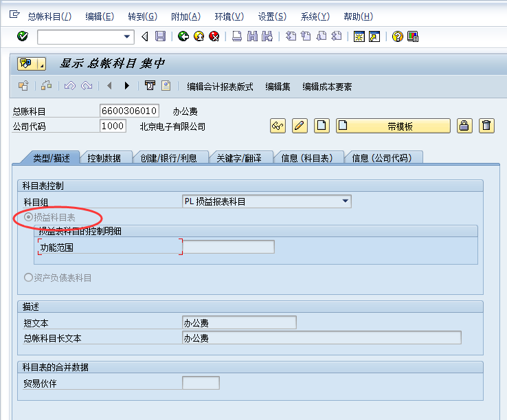Select the 损益科目表 radio button
507x420 pixels.
[x=28, y=217]
